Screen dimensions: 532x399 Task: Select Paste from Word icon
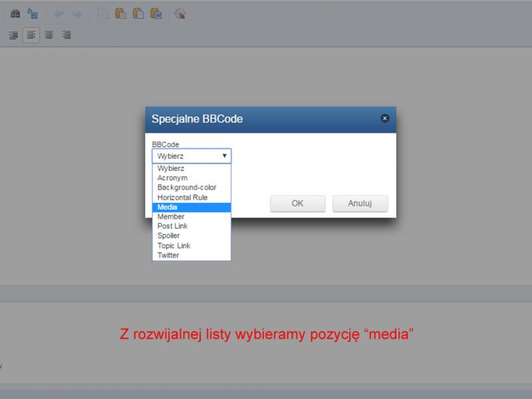pos(156,13)
